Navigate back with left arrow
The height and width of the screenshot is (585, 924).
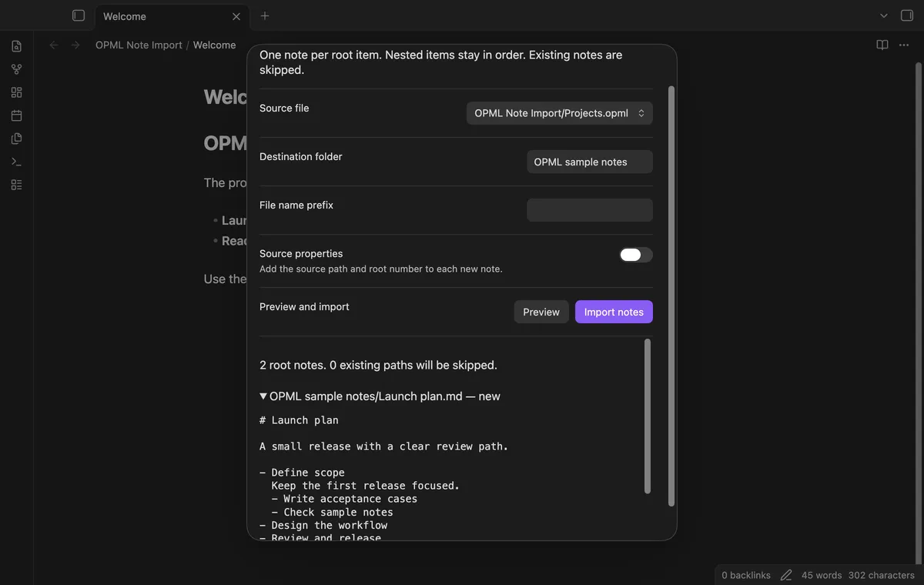(54, 45)
